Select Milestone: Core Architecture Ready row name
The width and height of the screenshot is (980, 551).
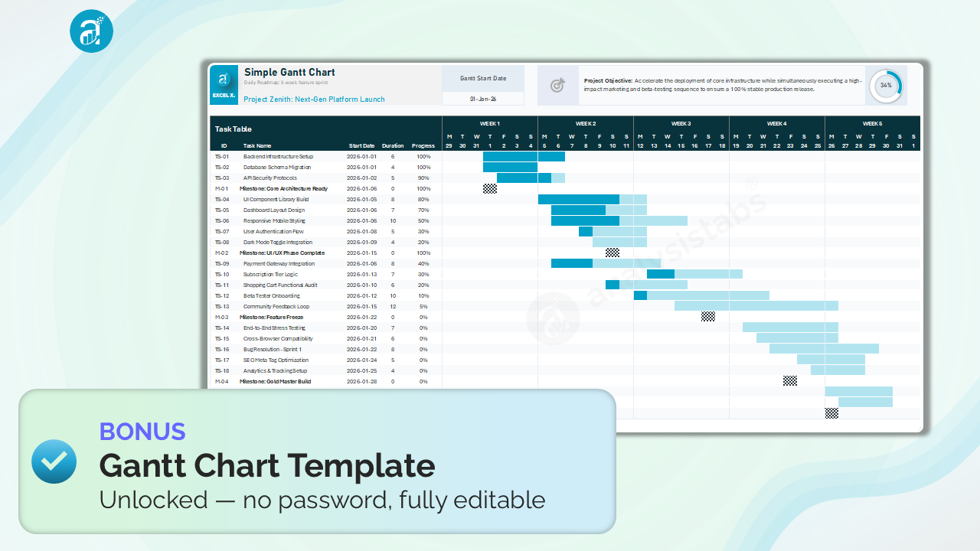click(283, 188)
